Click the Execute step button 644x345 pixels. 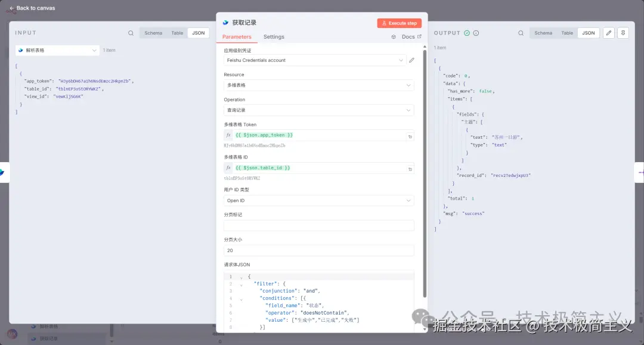(x=398, y=22)
